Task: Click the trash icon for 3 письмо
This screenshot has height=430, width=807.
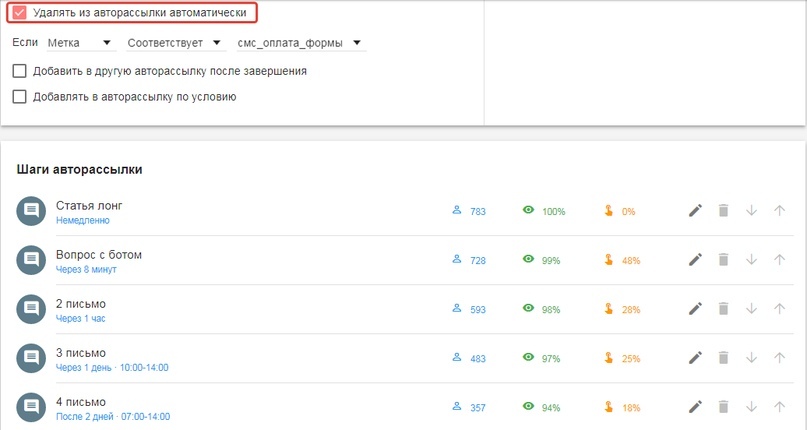Action: [724, 358]
